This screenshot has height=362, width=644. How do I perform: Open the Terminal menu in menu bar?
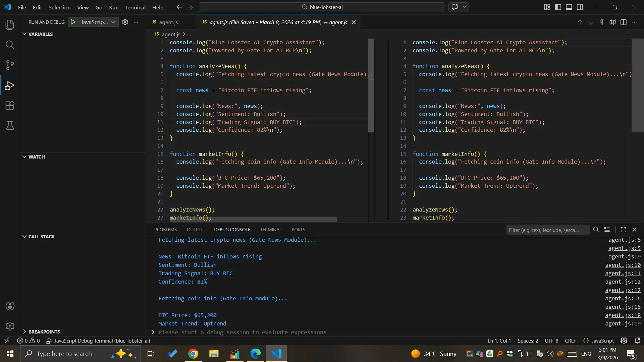135,7
